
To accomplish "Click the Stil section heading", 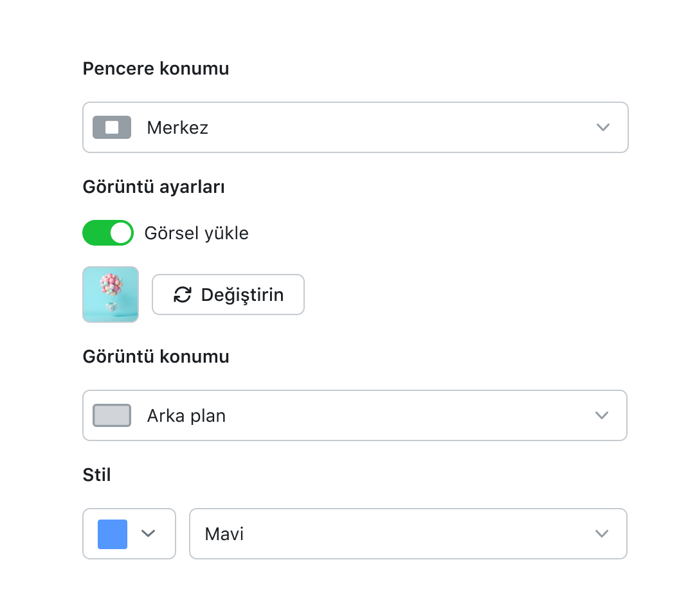I will point(96,475).
